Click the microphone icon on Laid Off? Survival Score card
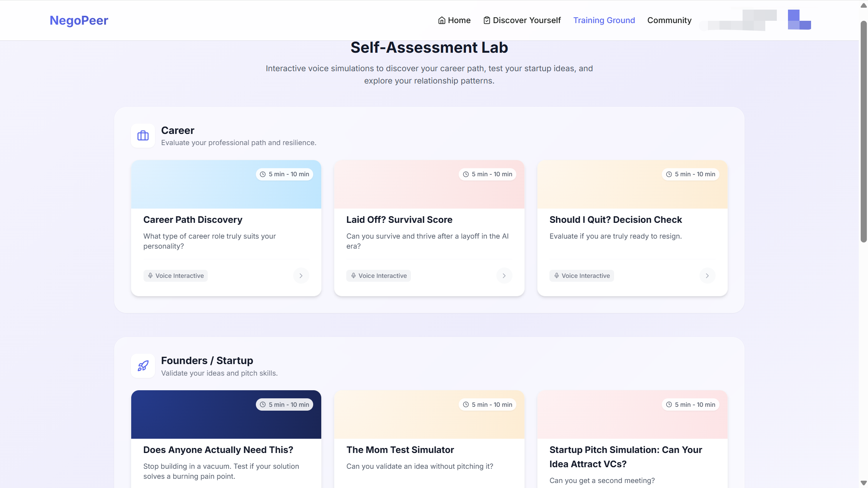The image size is (868, 488). 353,276
